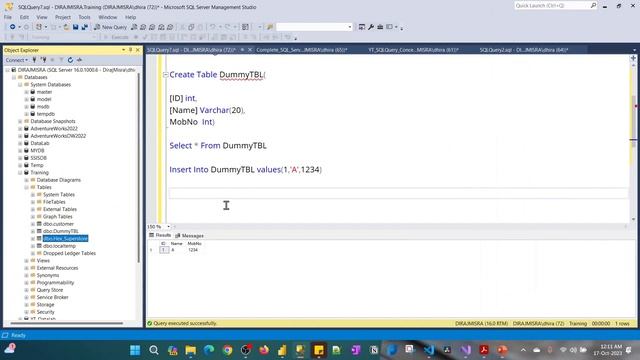Select the Programmability folder

point(55,283)
